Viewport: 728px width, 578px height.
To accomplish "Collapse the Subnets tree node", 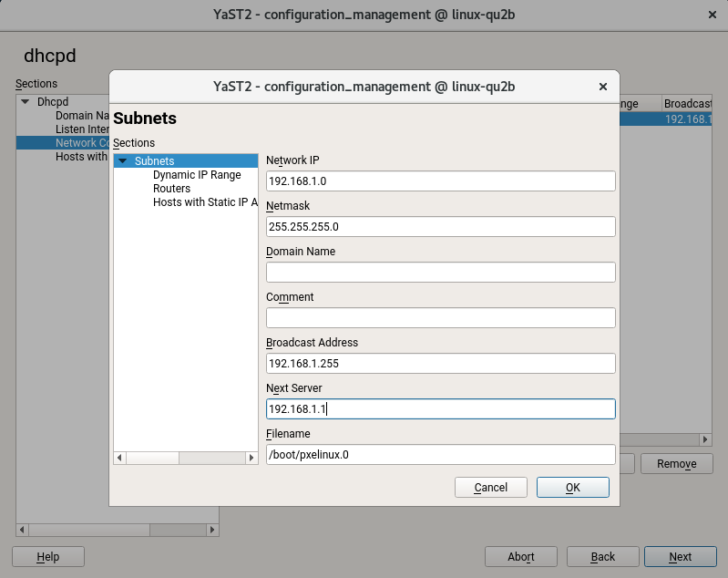I will [122, 162].
